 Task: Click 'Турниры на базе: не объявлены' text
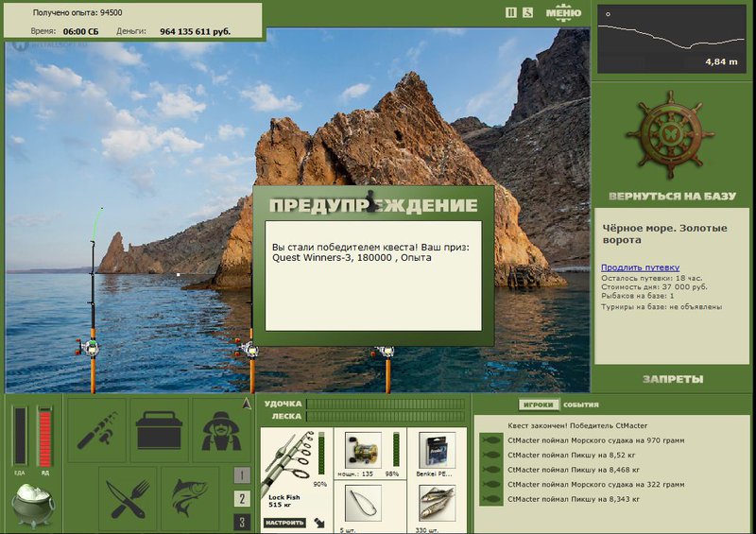661,307
